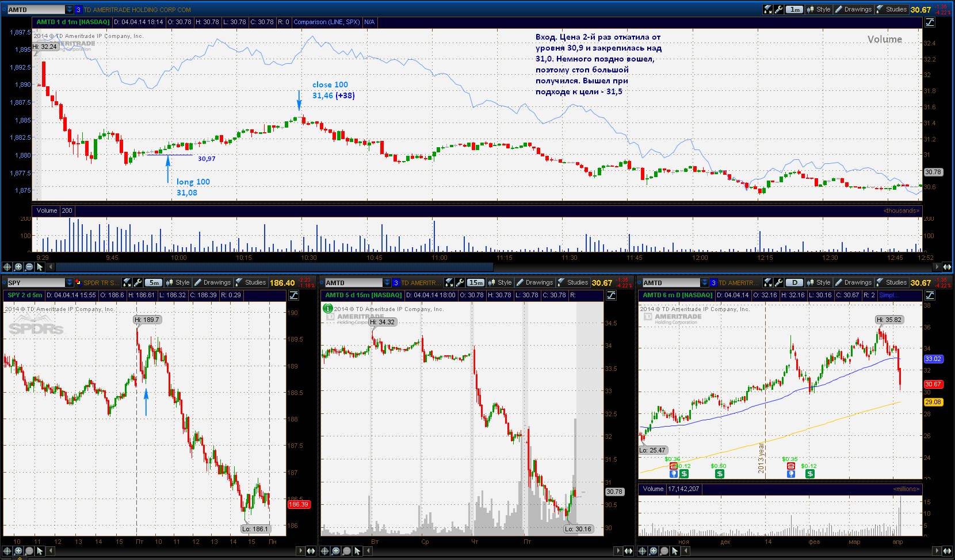This screenshot has height=560, width=955.
Task: Open Style menu on top AMTD chart
Action: pyautogui.click(x=819, y=9)
